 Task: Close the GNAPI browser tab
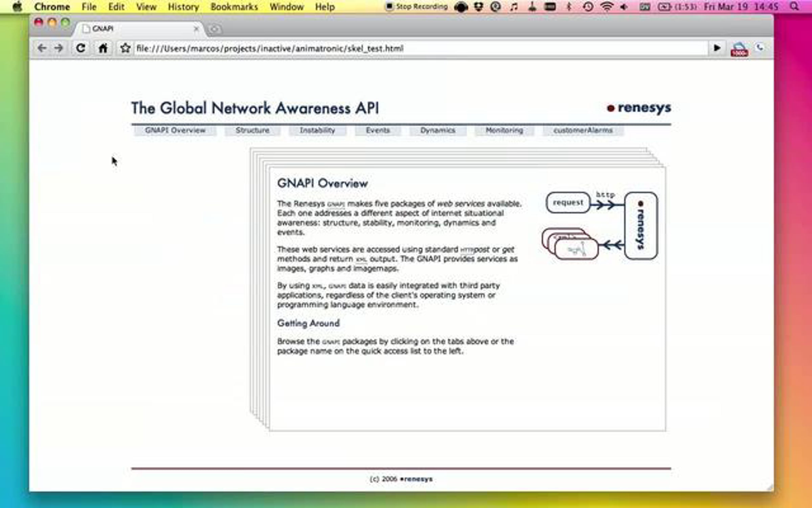click(x=196, y=29)
